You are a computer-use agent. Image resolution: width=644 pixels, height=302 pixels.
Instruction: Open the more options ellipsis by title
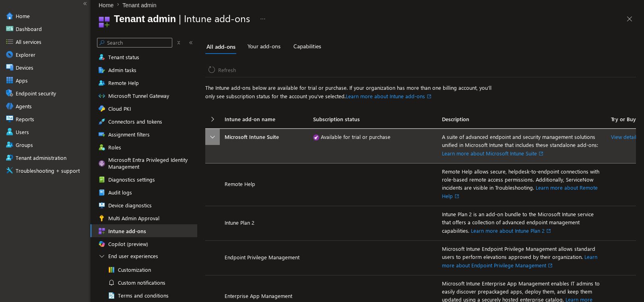pos(263,19)
